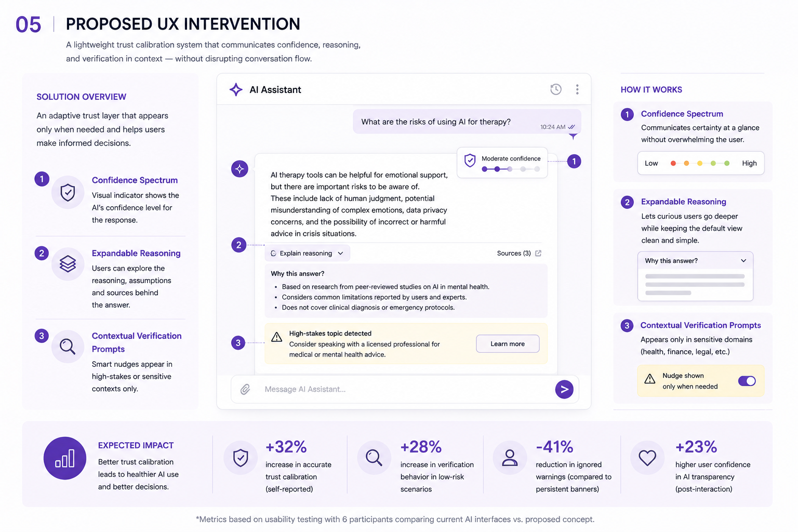Toggle the Nudge shown only when needed switch
The image size is (798, 532).
click(747, 381)
